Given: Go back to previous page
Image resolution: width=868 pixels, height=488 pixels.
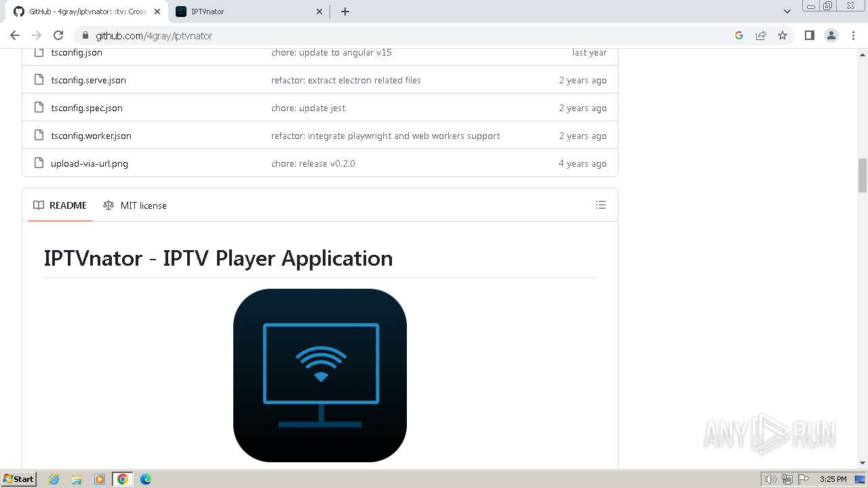Looking at the screenshot, I should pyautogui.click(x=15, y=35).
